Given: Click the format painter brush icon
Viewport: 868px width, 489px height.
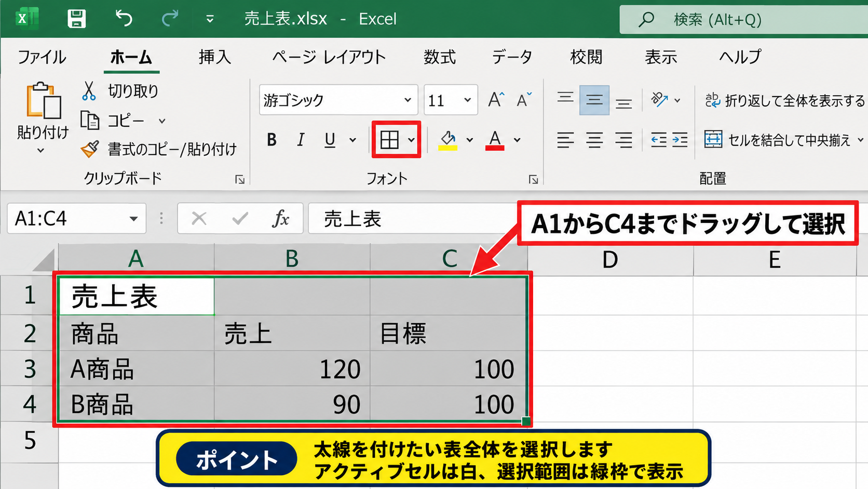Looking at the screenshot, I should (x=90, y=150).
